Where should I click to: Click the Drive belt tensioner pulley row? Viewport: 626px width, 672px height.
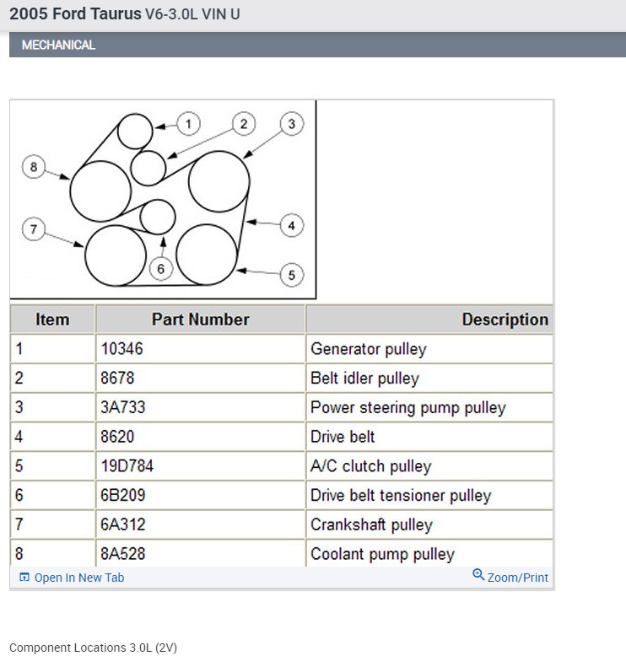[x=400, y=496]
